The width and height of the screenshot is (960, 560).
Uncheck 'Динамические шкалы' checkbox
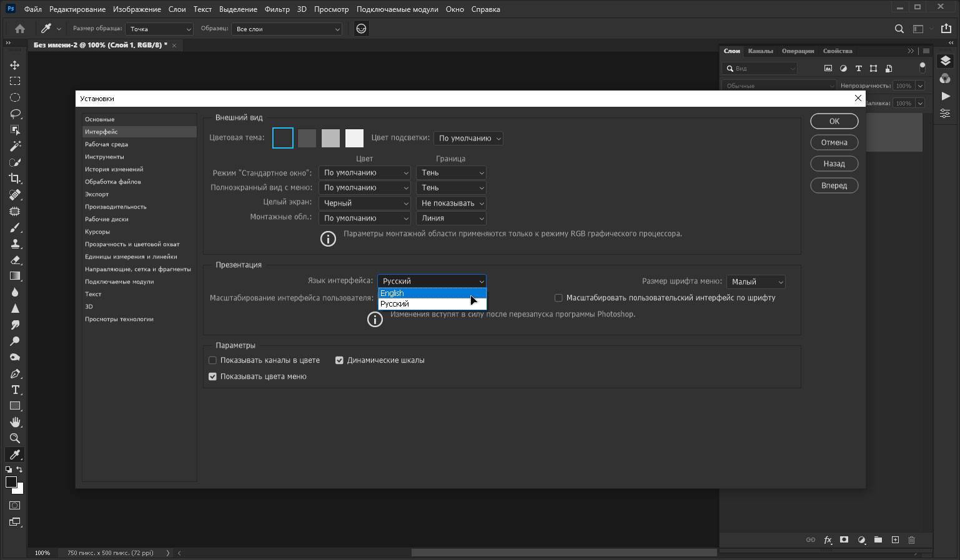click(339, 360)
